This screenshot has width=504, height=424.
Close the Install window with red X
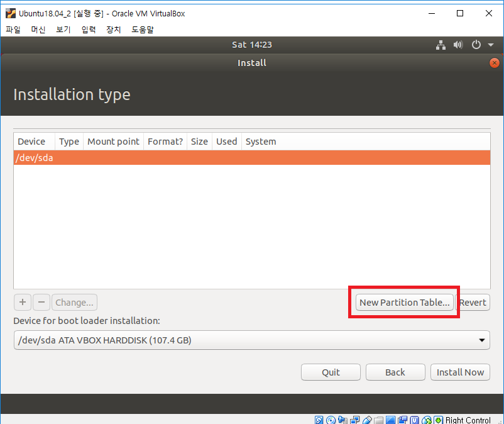click(x=495, y=63)
